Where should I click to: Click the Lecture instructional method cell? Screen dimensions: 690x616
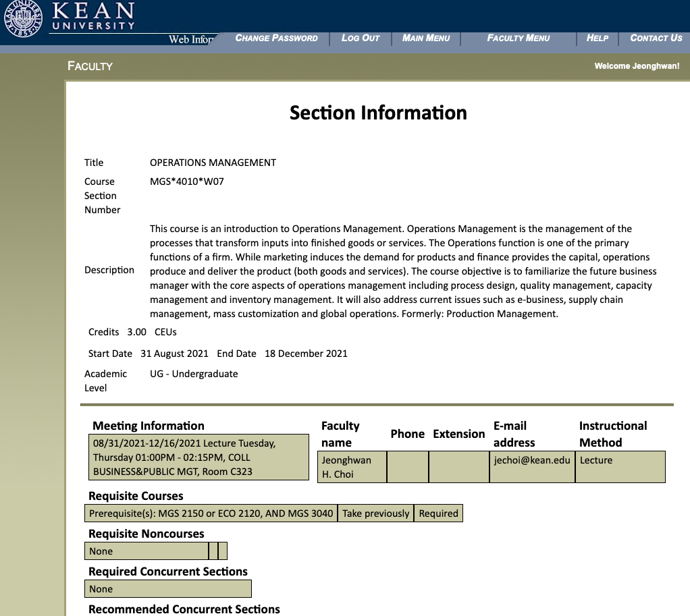620,467
